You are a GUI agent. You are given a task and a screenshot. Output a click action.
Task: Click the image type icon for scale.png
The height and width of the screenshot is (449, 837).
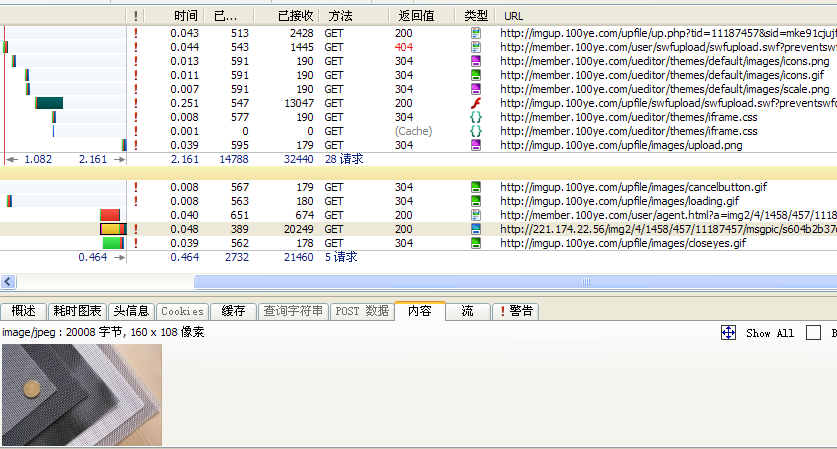(476, 89)
